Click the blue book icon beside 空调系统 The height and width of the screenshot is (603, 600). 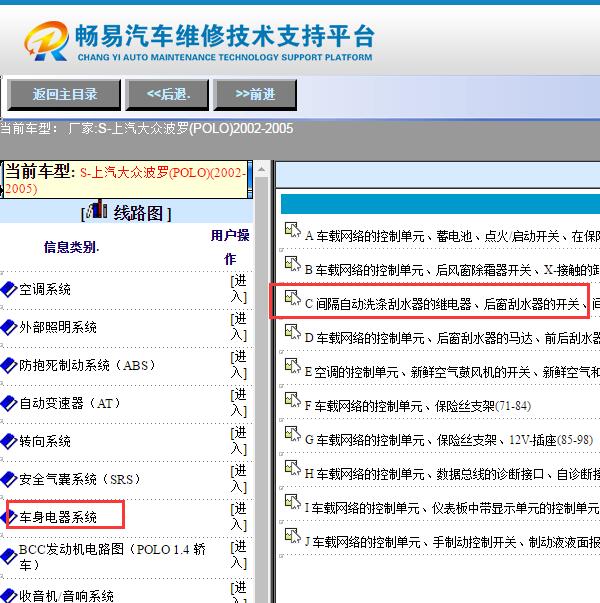pos(8,289)
